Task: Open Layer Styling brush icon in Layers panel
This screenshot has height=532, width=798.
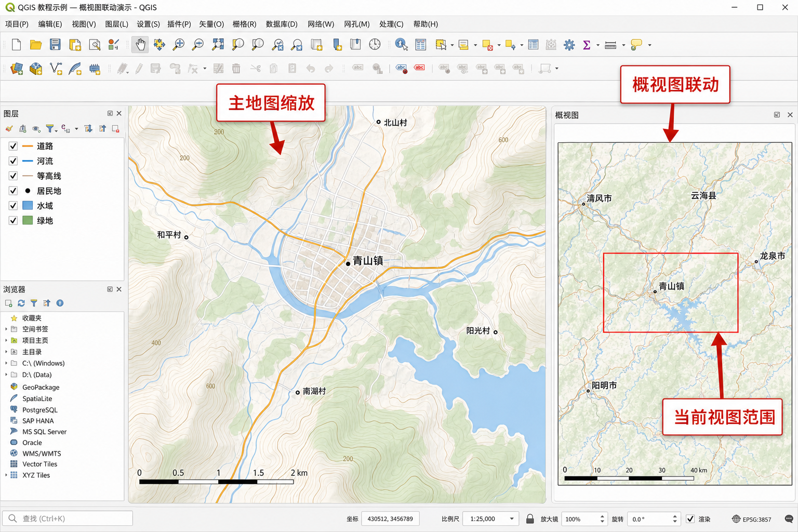Action: (9, 128)
